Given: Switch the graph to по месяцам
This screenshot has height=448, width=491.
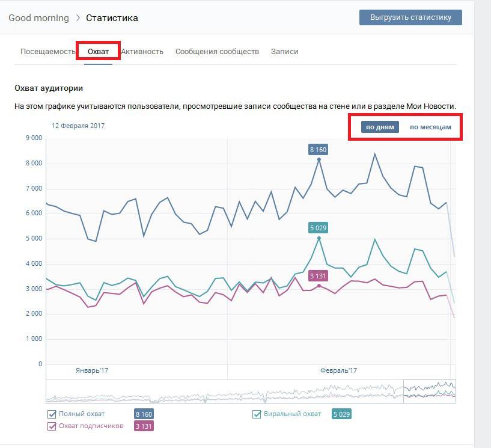Looking at the screenshot, I should [430, 127].
